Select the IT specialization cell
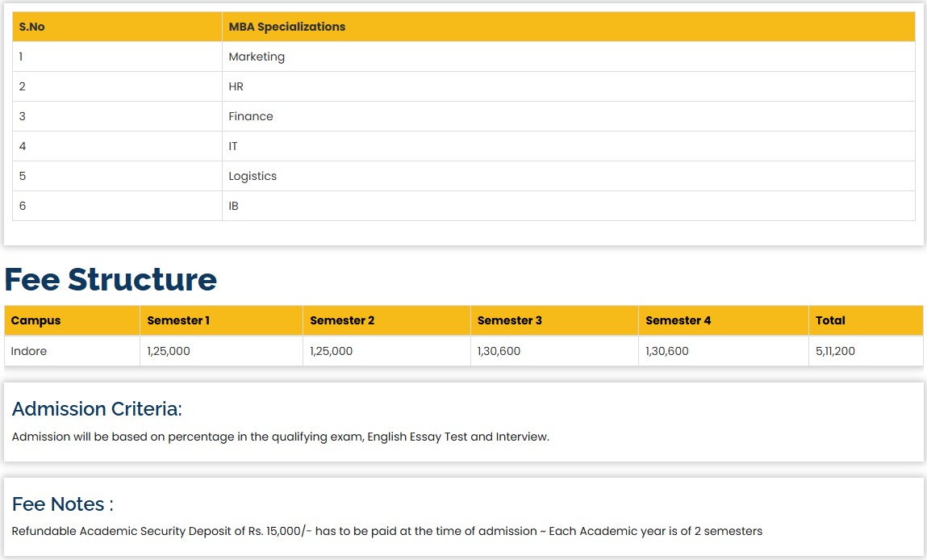 pos(233,146)
